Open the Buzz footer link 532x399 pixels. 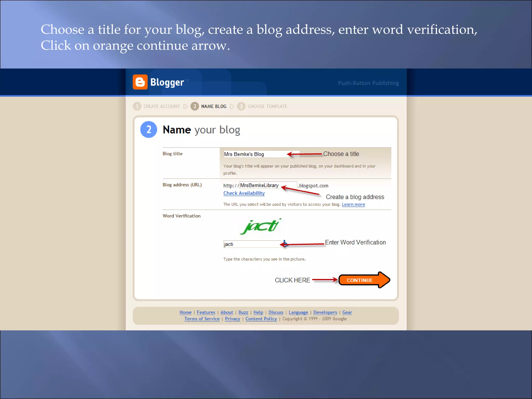[243, 312]
